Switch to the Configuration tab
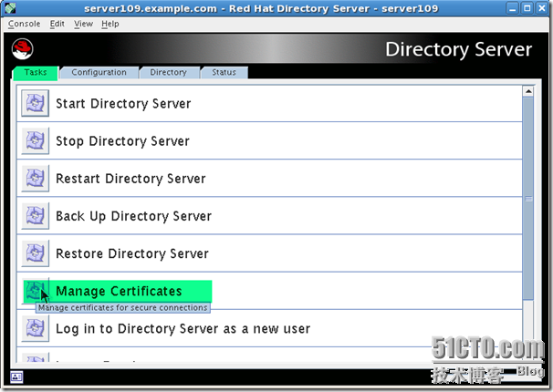This screenshot has height=392, width=553. pyautogui.click(x=99, y=73)
